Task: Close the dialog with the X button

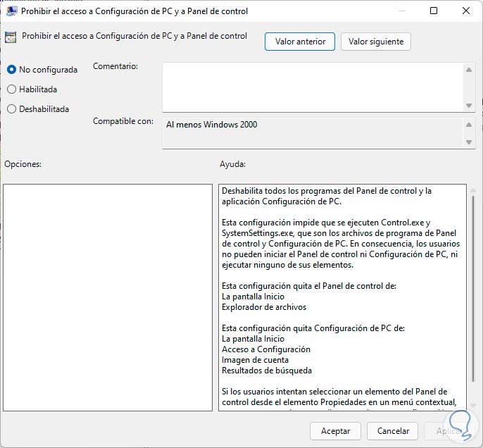Action: pos(465,11)
